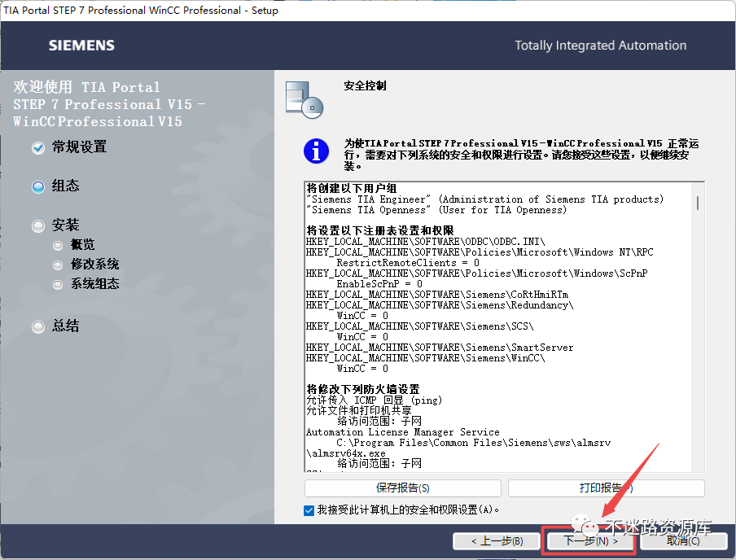Select the 概览 sub-step indicator

(58, 246)
